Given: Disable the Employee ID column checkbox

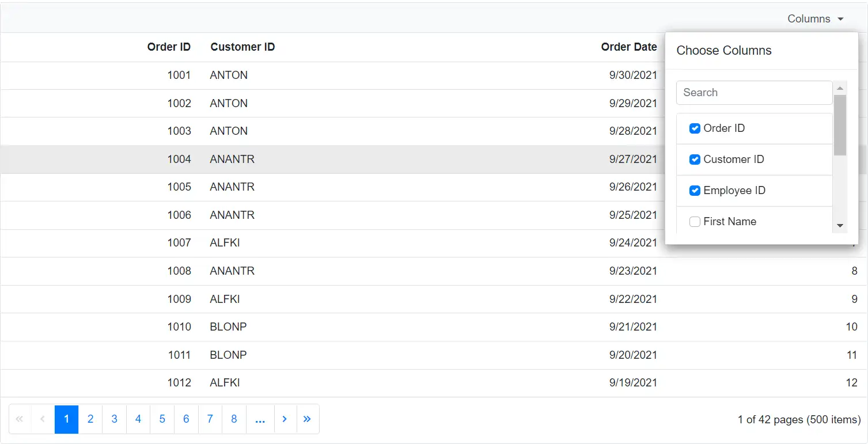Looking at the screenshot, I should pyautogui.click(x=695, y=191).
